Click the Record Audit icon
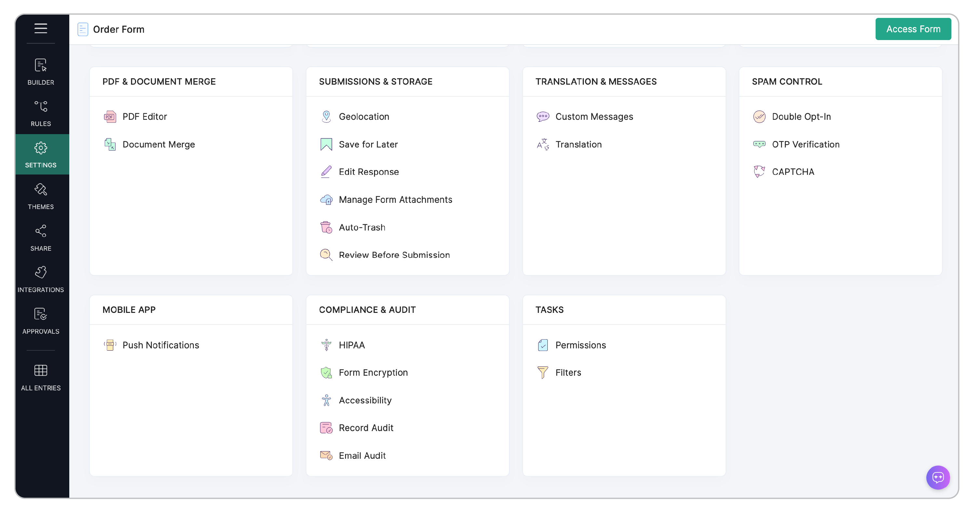The height and width of the screenshot is (517, 980). (326, 428)
